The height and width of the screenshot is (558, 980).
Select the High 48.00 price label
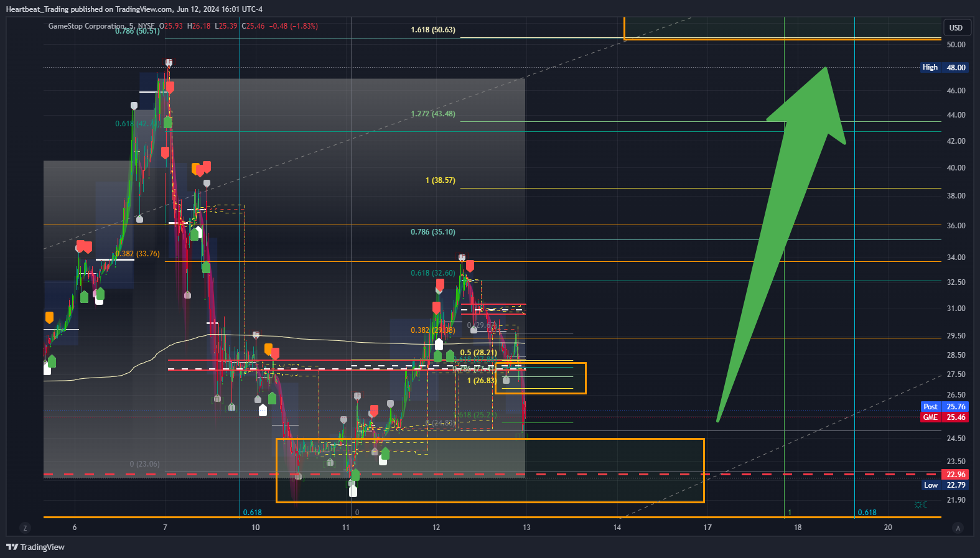coord(944,67)
